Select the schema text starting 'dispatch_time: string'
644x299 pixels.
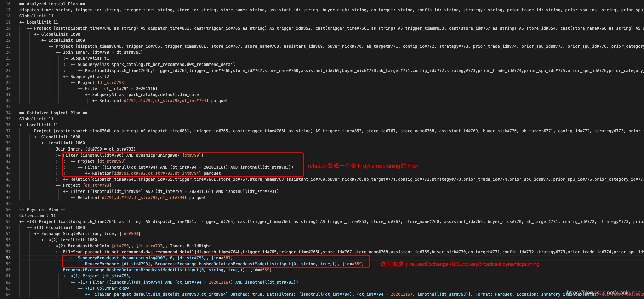pyautogui.click(x=332, y=10)
